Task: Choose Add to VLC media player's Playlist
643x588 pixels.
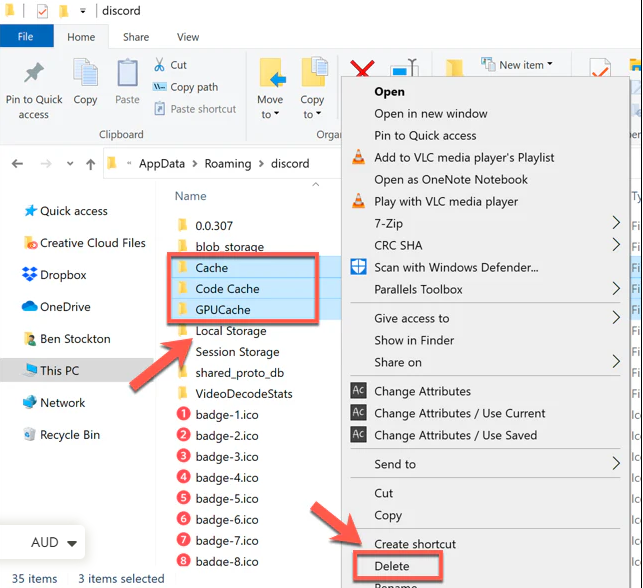Action: [464, 157]
